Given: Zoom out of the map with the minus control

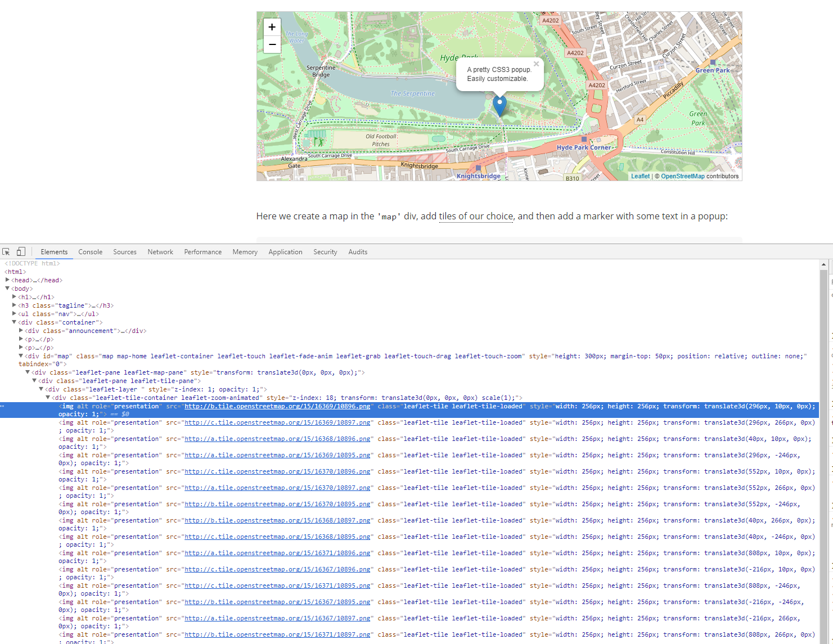Looking at the screenshot, I should click(272, 44).
